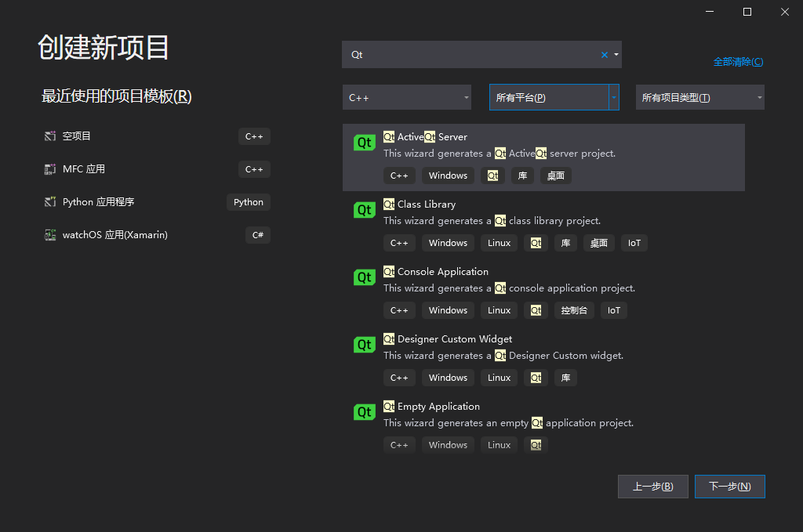Open the 所有项目类型(T) project type dropdown
Image resolution: width=803 pixels, height=532 pixels.
(700, 97)
